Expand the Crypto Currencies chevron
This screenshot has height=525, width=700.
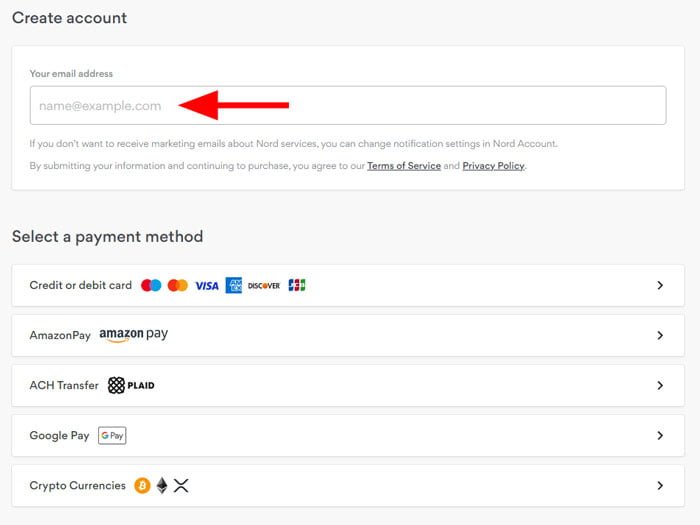tap(660, 485)
